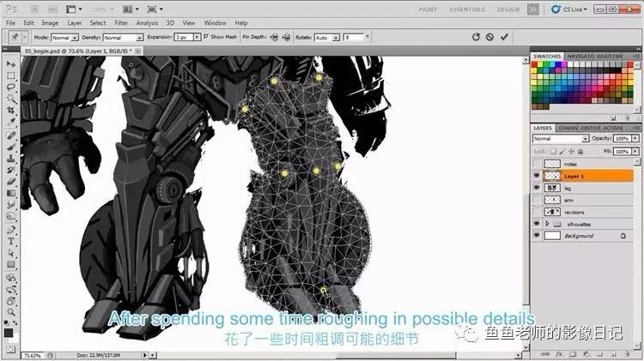Expand the silhouettes layer group
The image size is (644, 361).
pos(547,224)
